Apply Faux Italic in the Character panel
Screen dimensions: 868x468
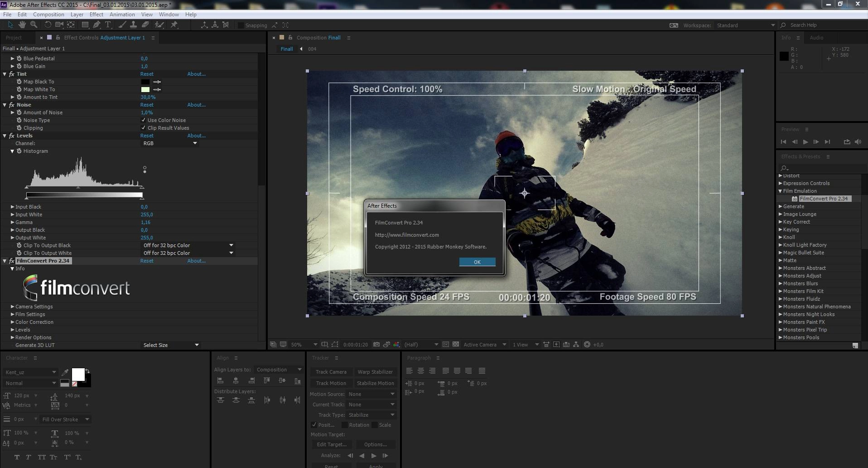point(29,457)
